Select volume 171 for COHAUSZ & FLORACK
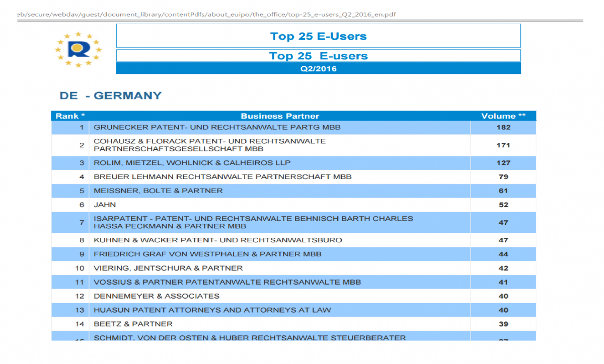This screenshot has height=364, width=604. pos(503,145)
